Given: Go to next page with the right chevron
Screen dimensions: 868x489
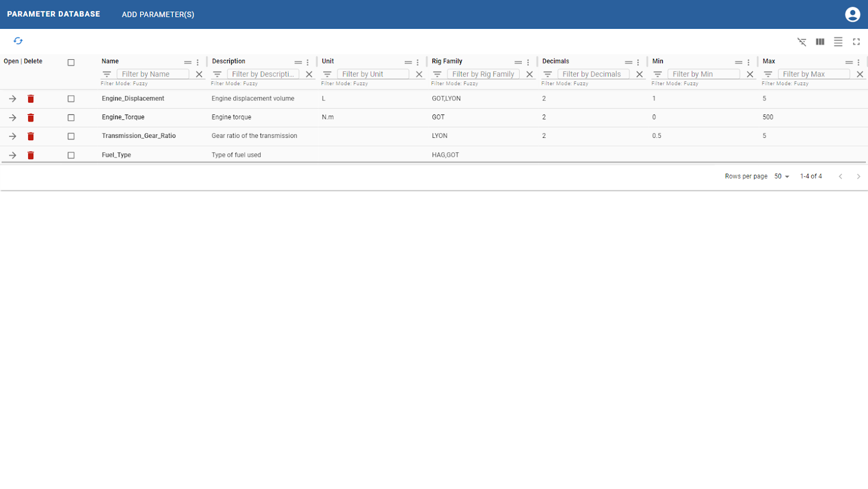Looking at the screenshot, I should point(859,176).
